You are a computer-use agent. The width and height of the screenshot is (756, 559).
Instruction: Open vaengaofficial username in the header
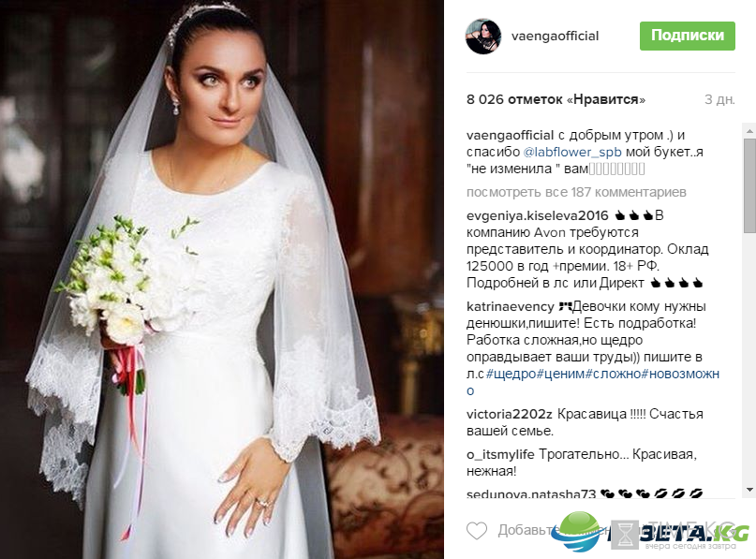coord(555,37)
